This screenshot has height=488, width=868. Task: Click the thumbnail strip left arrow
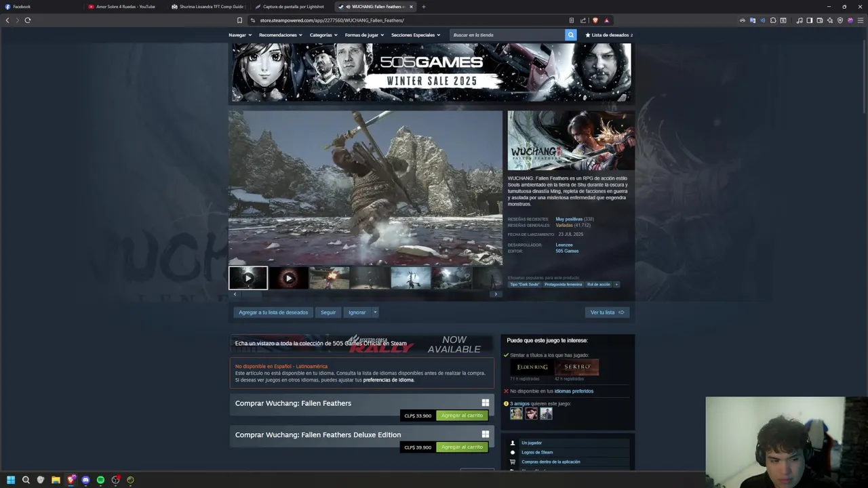[235, 294]
